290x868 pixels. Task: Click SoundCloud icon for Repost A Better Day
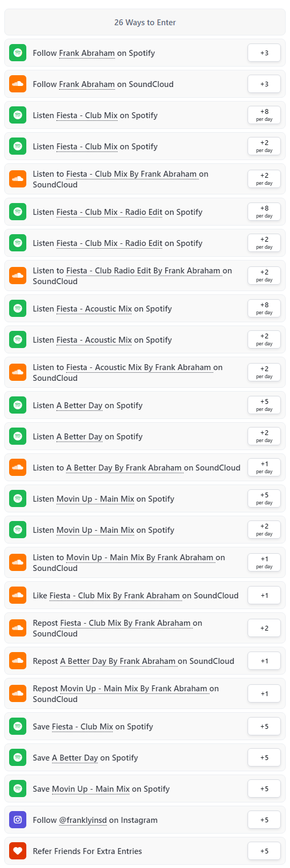coord(18,661)
